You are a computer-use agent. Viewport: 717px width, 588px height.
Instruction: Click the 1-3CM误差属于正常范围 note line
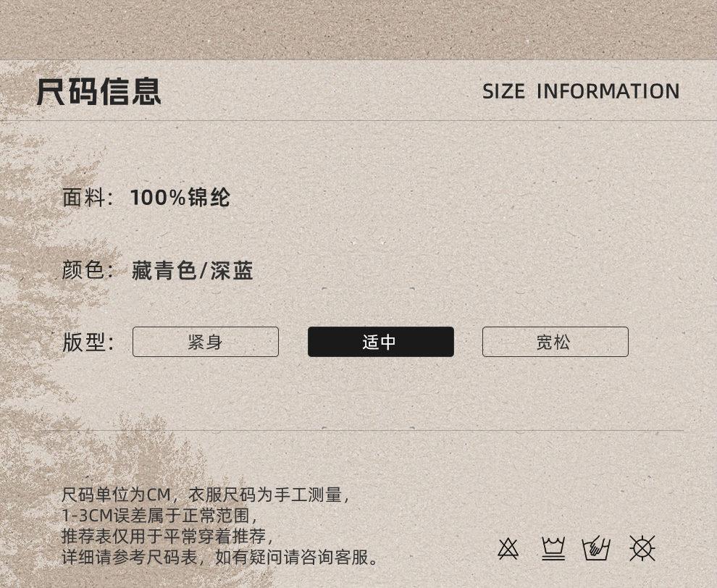[159, 516]
